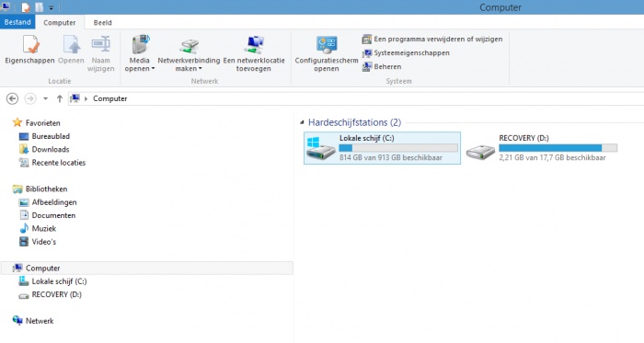Go up one folder level
The width and height of the screenshot is (644, 343).
tap(60, 98)
